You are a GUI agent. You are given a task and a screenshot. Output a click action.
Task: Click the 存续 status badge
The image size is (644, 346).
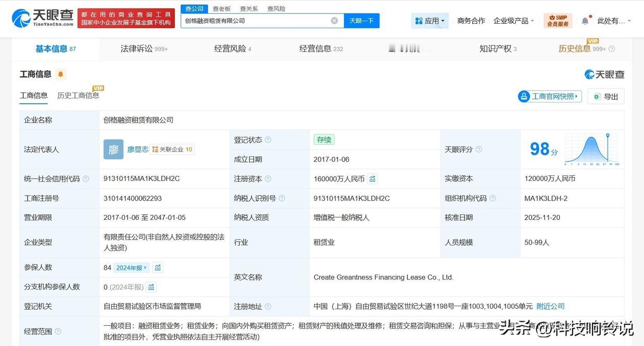click(x=324, y=140)
